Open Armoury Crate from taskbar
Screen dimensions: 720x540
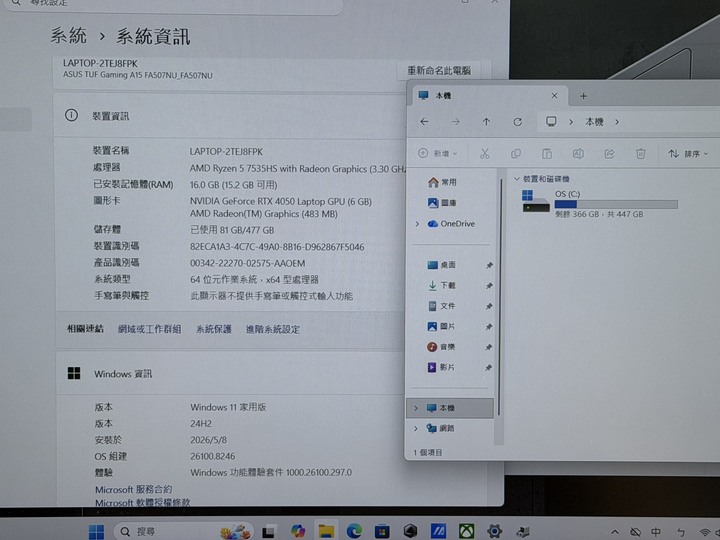410,532
